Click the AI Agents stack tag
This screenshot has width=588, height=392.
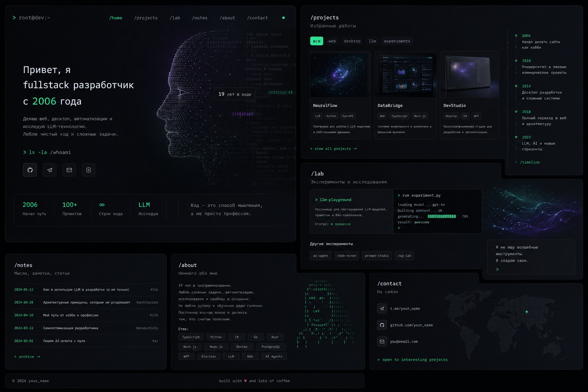point(274,356)
